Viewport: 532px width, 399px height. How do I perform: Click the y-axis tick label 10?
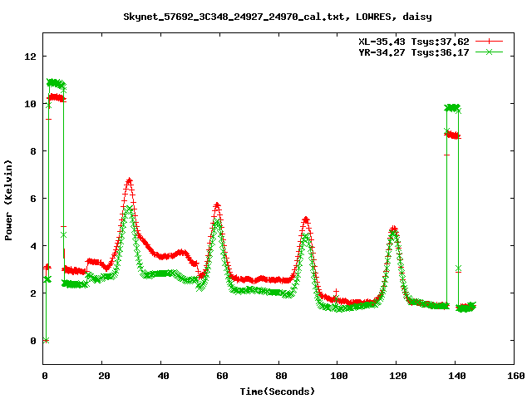30,104
